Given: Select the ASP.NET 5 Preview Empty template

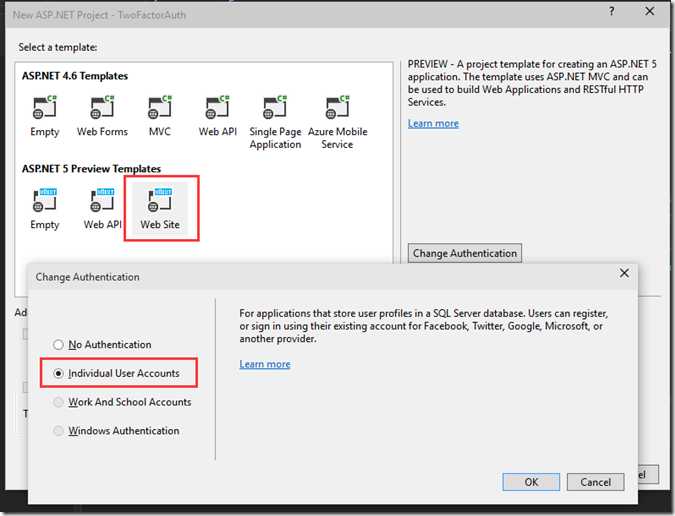Looking at the screenshot, I should click(44, 208).
